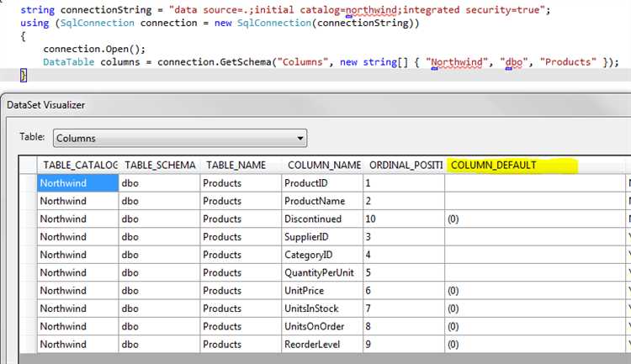Click the dbo cell in ProductName row

159,201
